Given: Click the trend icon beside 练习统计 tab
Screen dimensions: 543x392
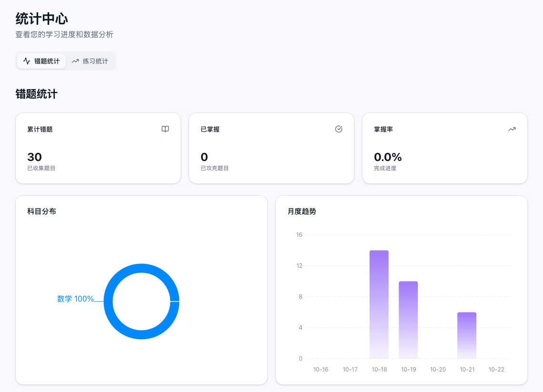Looking at the screenshot, I should [75, 61].
